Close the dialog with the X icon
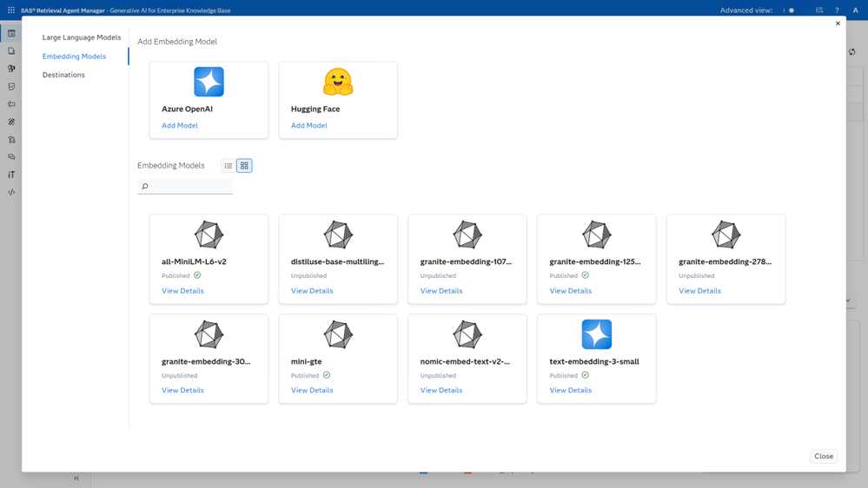Screen dimensions: 868x488 838,23
